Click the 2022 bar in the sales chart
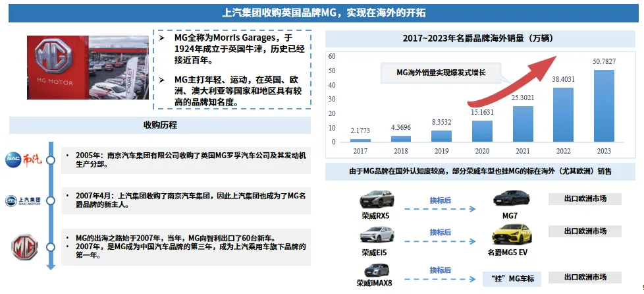The image size is (644, 294). pyautogui.click(x=564, y=115)
